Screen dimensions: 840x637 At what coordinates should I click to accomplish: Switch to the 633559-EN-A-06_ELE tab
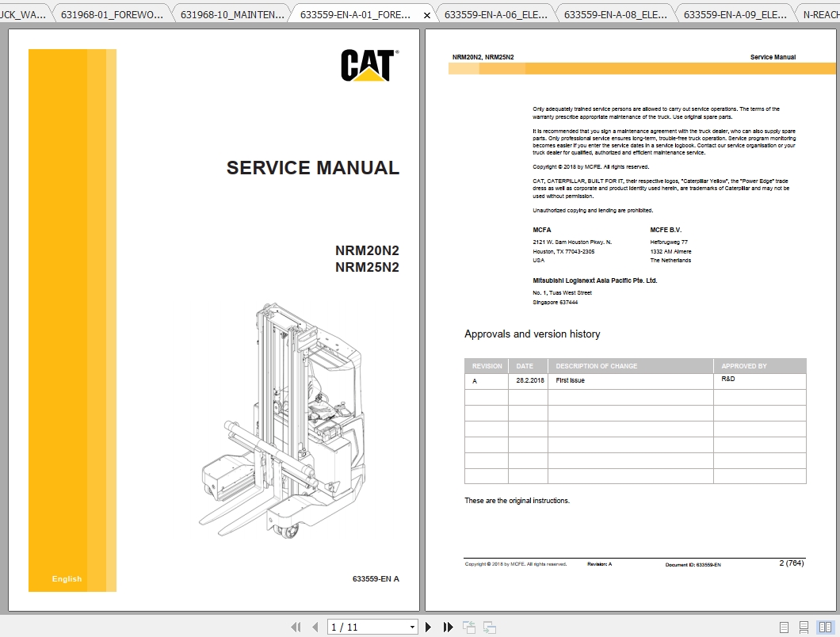tap(495, 12)
